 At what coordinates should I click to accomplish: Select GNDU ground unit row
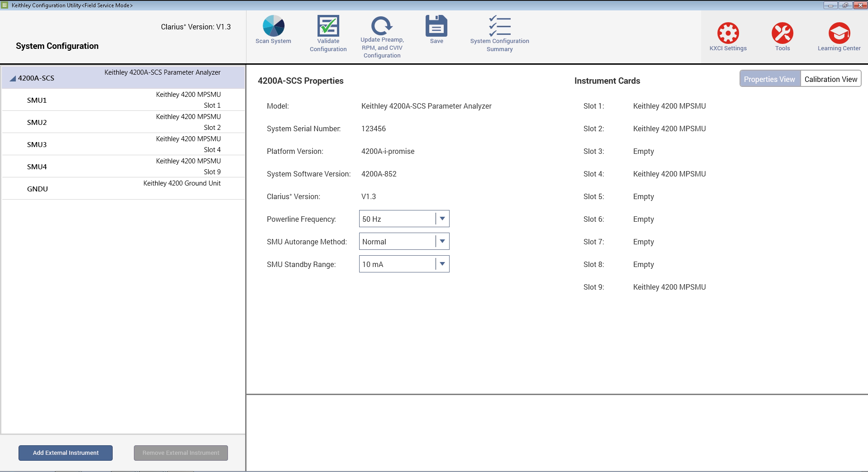(123, 189)
